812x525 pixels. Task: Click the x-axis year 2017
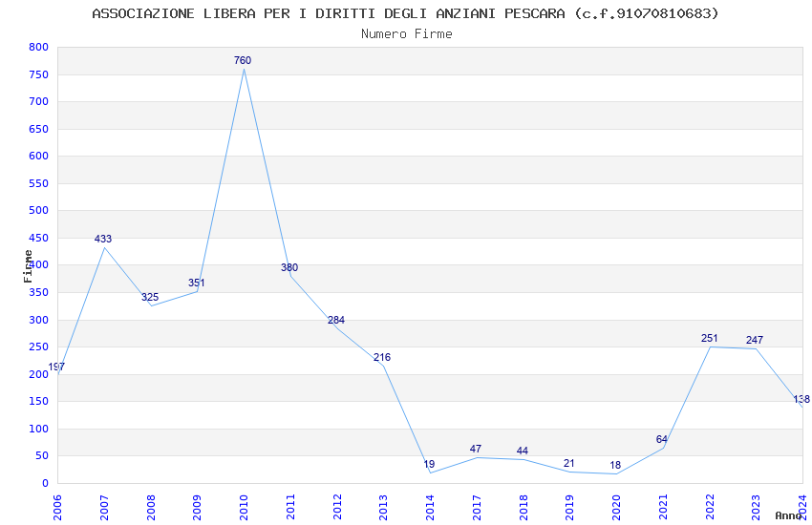(x=477, y=508)
